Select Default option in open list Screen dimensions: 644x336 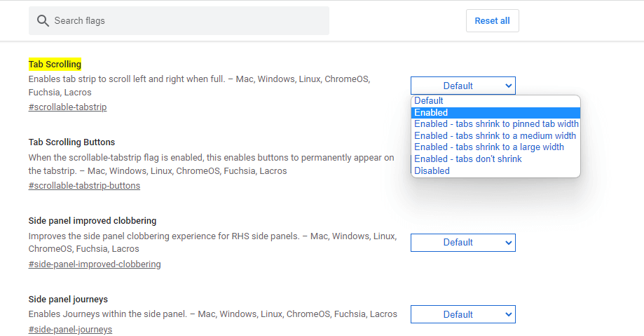point(429,101)
